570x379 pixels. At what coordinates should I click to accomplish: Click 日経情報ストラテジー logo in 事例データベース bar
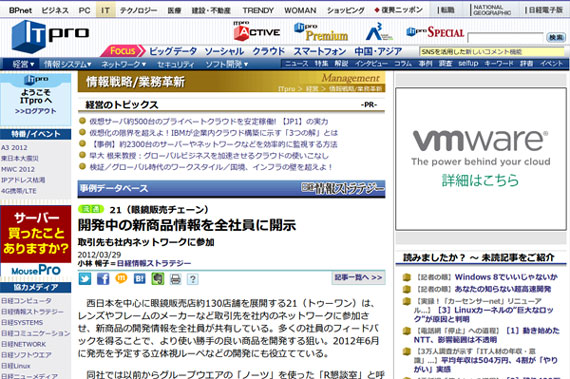point(343,188)
